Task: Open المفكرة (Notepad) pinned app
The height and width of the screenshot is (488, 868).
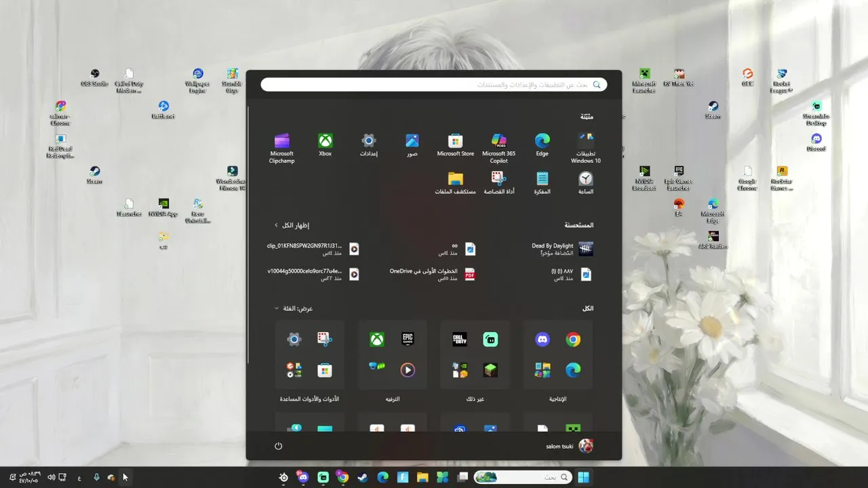Action: click(x=542, y=183)
